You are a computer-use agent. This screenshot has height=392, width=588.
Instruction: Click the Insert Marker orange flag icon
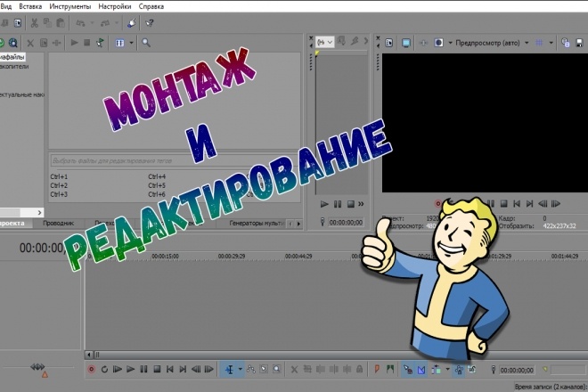coord(377,370)
